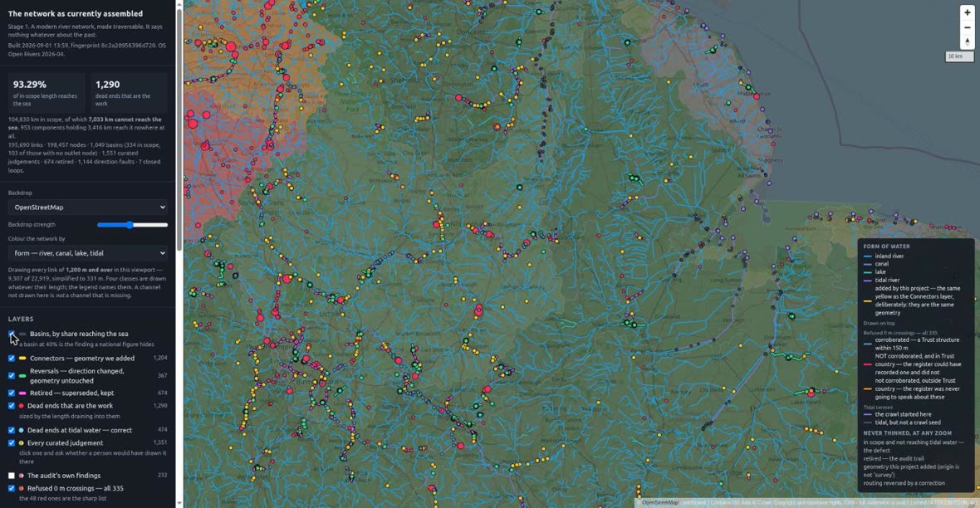Click the red dot beside Refused 0 m crossings
The image size is (980, 508).
[22, 489]
